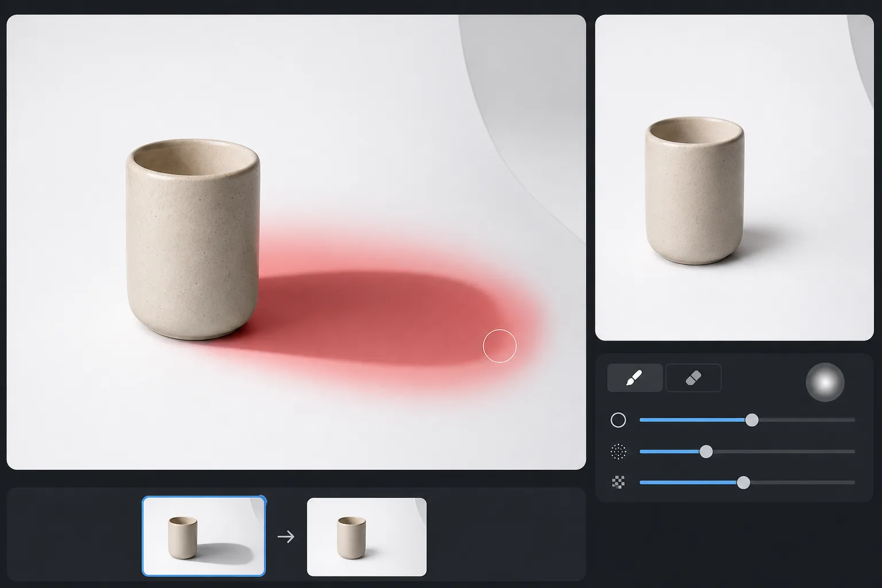Screen dimensions: 882x588
Task: Adjust the brush softness slider handle
Action: tap(706, 452)
